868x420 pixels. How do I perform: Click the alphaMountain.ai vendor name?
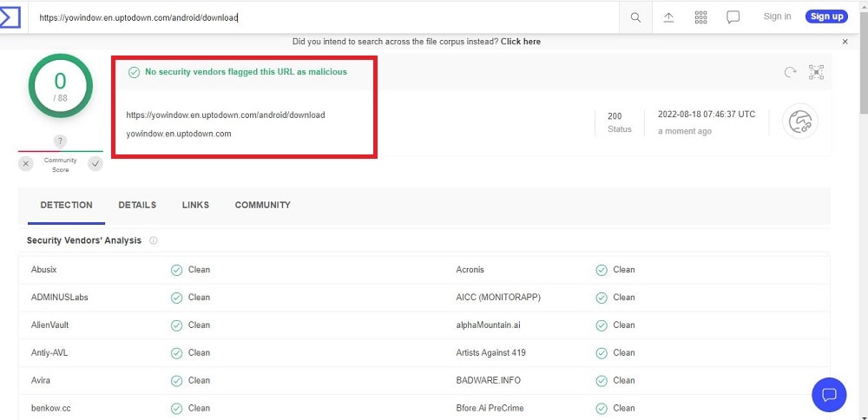pos(488,325)
